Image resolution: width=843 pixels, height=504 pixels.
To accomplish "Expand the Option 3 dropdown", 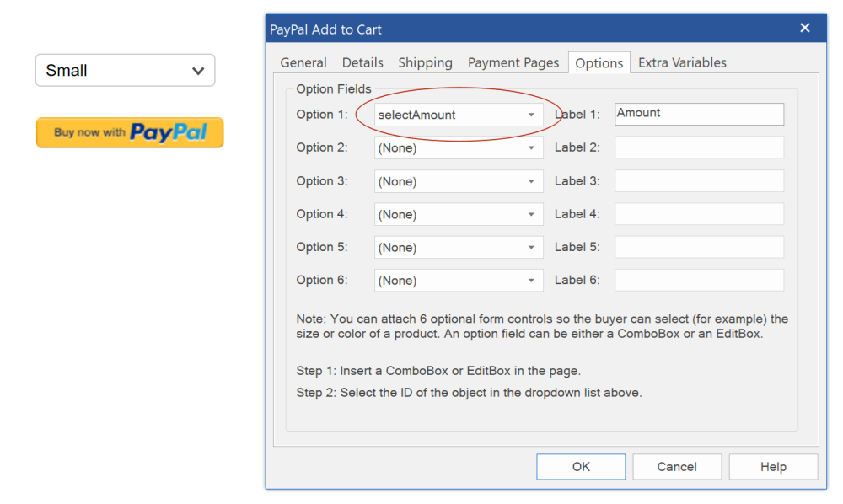I will pyautogui.click(x=459, y=181).
